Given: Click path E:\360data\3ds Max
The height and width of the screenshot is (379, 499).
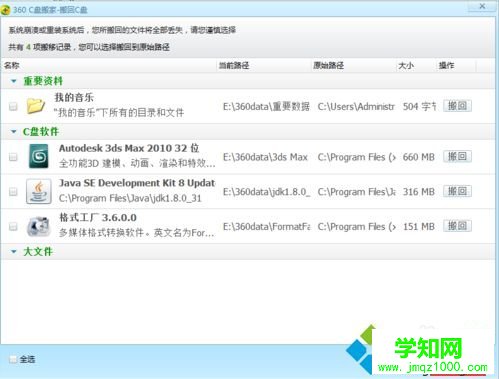Looking at the screenshot, I should [265, 157].
